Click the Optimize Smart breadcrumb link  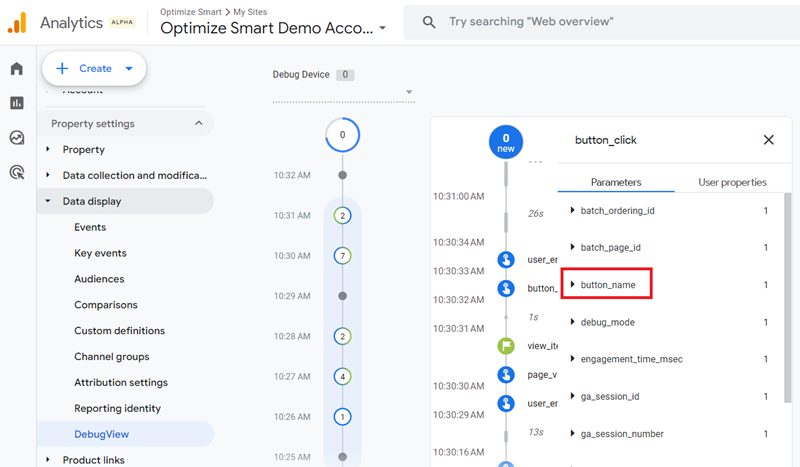(191, 12)
